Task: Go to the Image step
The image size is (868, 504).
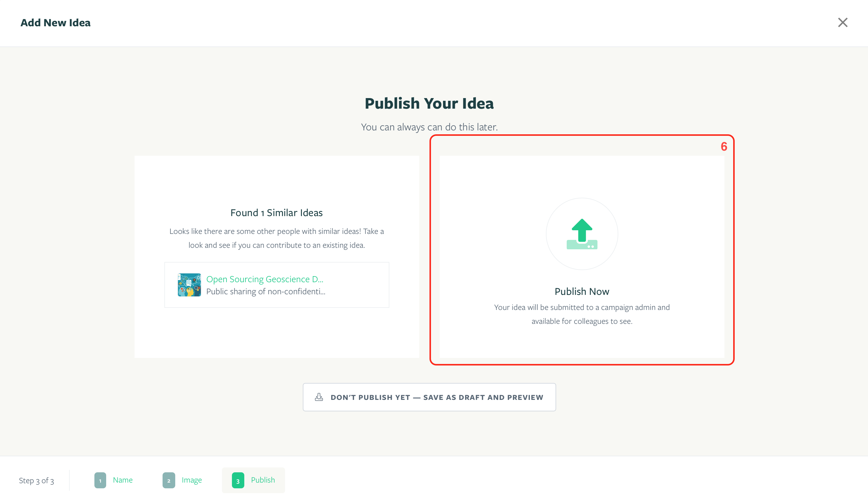Action: point(182,480)
